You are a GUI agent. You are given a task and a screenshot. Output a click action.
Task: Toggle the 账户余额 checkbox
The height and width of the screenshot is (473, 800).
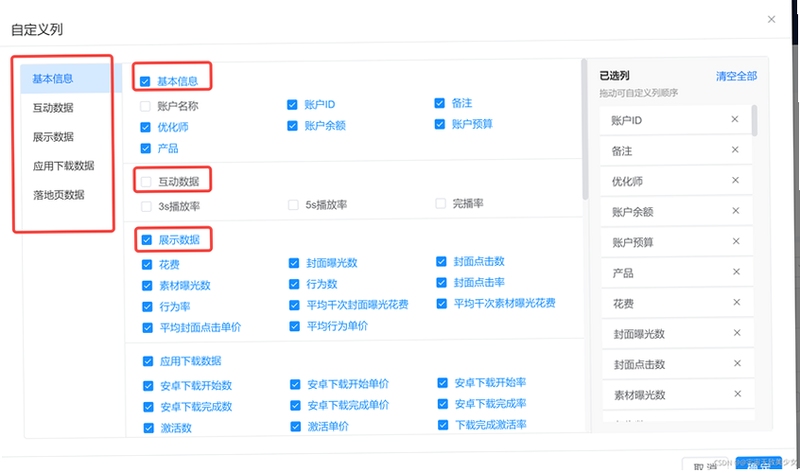(x=292, y=126)
